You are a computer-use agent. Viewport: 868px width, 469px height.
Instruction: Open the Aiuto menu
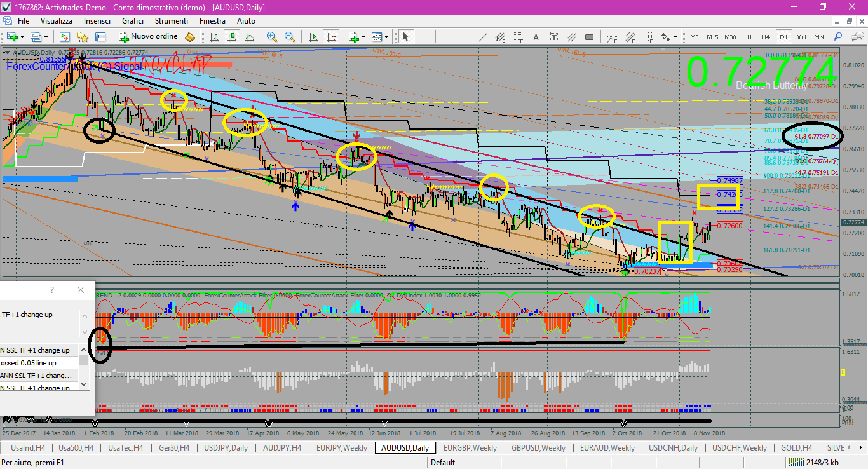point(247,21)
